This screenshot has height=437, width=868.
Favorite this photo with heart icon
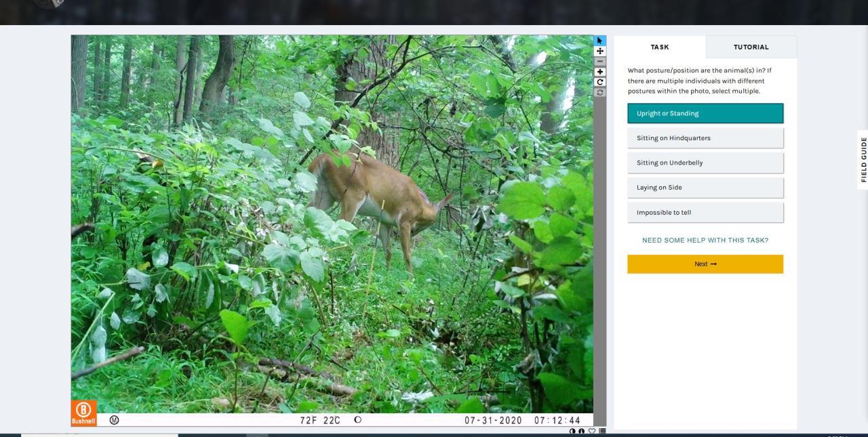(591, 431)
